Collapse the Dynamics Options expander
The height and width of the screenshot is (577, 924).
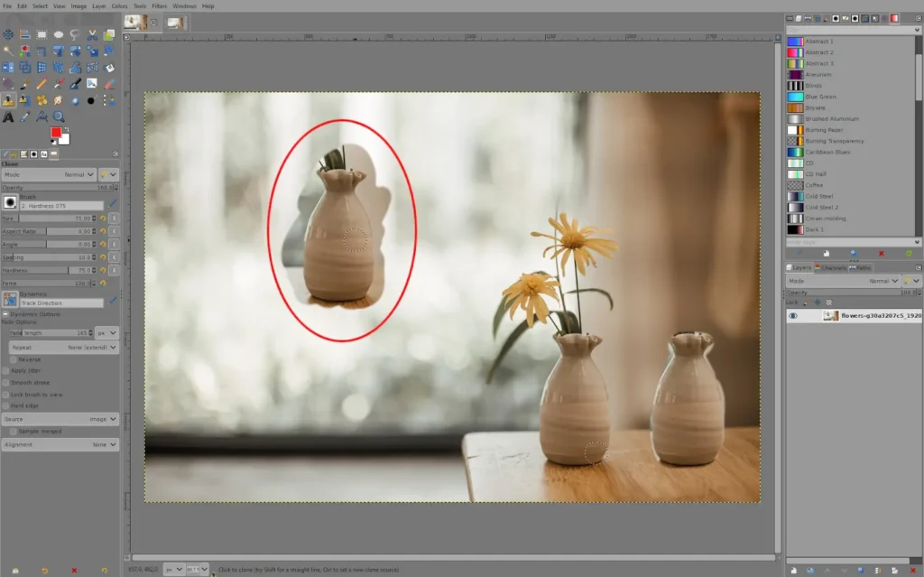(x=5, y=314)
